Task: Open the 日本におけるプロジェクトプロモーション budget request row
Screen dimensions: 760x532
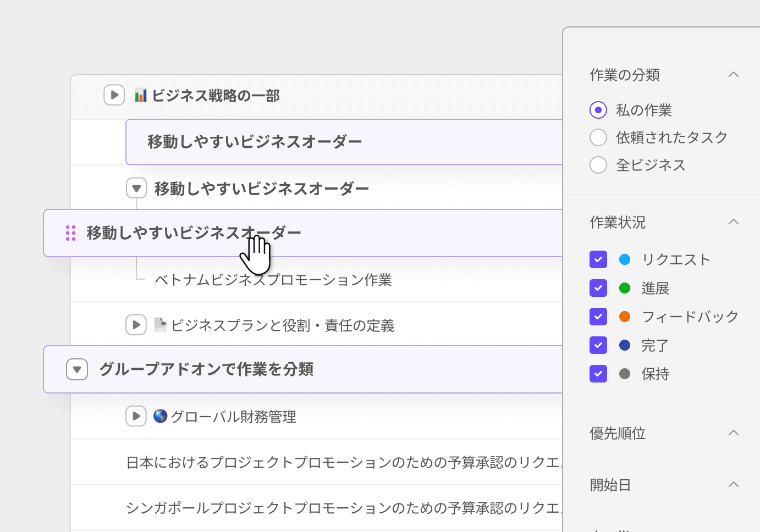Action: point(317,462)
